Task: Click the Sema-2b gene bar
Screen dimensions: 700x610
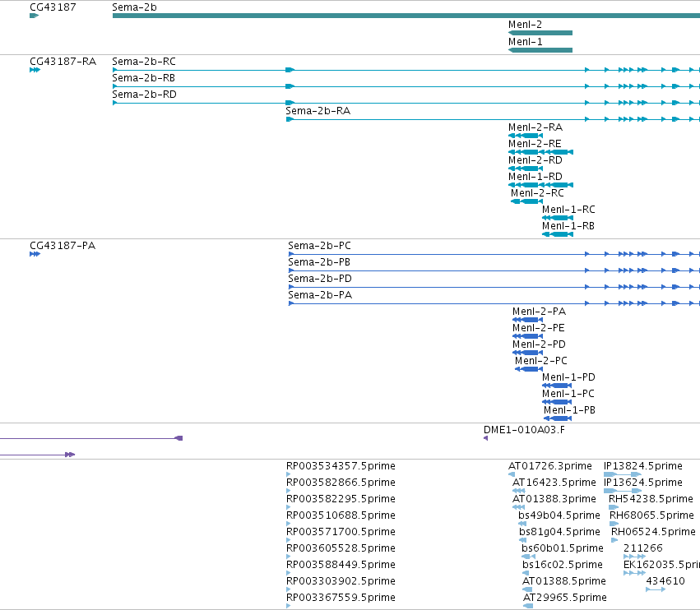Action: [406, 16]
